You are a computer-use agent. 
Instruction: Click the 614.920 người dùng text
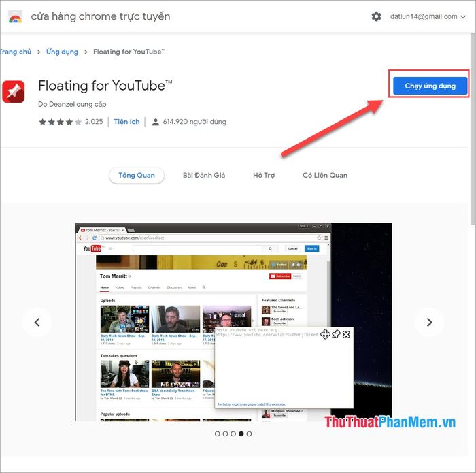tap(194, 122)
